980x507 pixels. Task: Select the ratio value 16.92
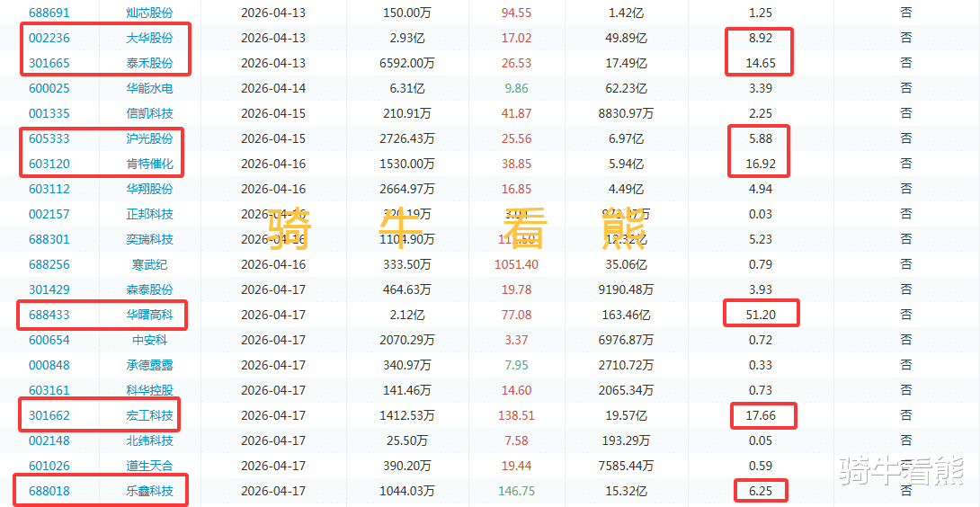click(x=761, y=164)
